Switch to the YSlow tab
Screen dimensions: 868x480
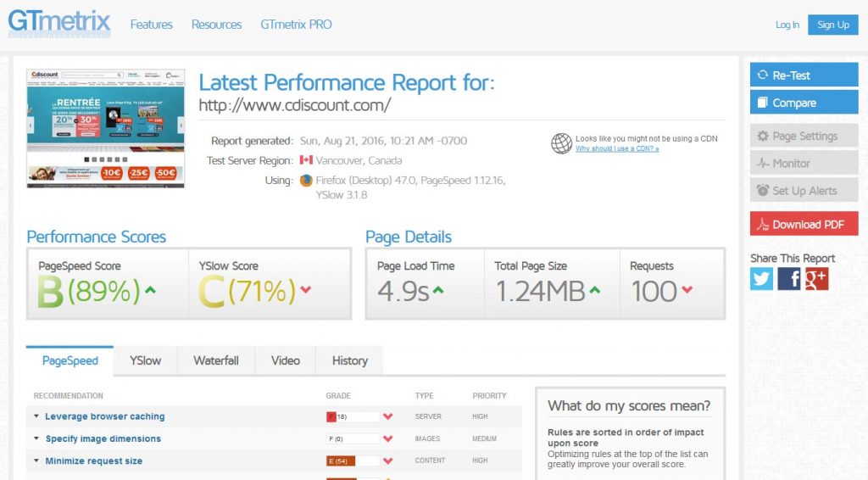pyautogui.click(x=146, y=360)
